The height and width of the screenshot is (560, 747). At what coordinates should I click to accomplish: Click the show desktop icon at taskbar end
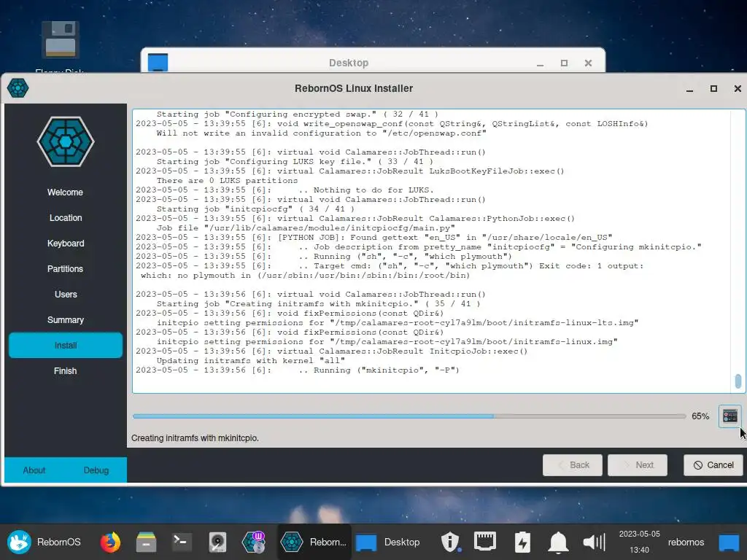(729, 542)
